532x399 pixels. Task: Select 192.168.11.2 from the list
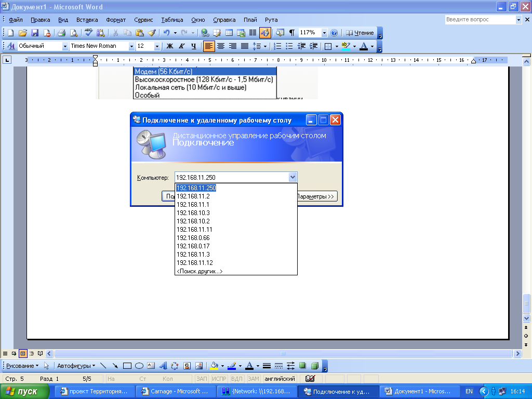[236, 196]
